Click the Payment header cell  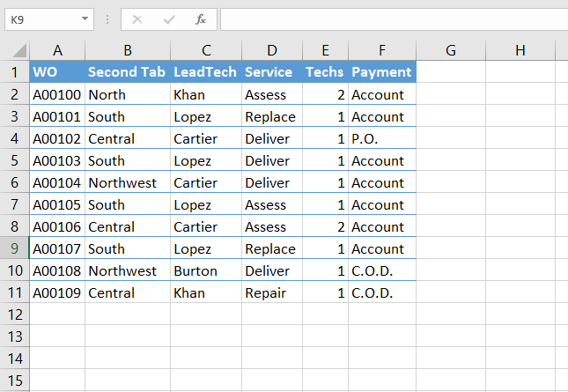pyautogui.click(x=382, y=71)
